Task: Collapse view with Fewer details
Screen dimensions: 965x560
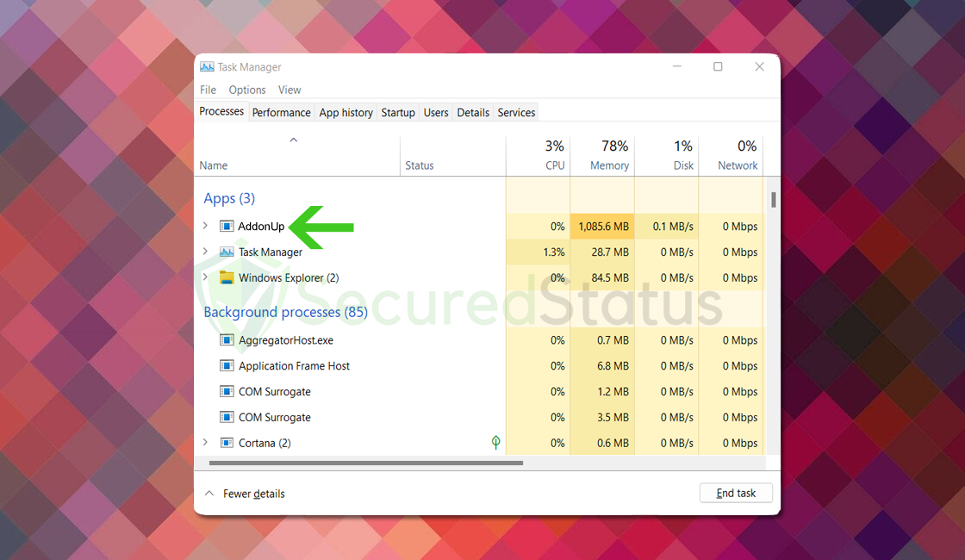Action: pyautogui.click(x=245, y=494)
